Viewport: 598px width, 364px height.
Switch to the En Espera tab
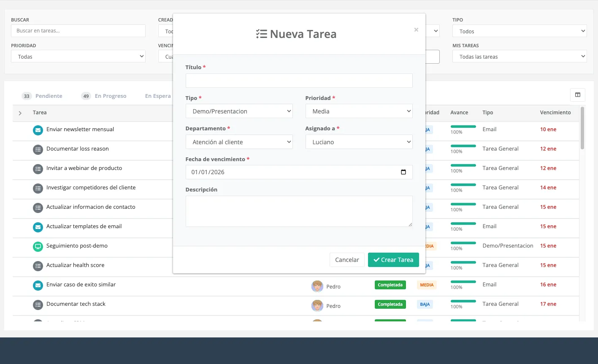(x=158, y=96)
